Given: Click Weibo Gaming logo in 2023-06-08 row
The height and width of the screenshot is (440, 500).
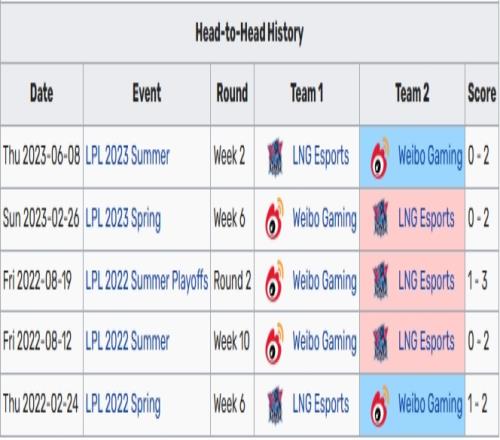Looking at the screenshot, I should pos(380,158).
